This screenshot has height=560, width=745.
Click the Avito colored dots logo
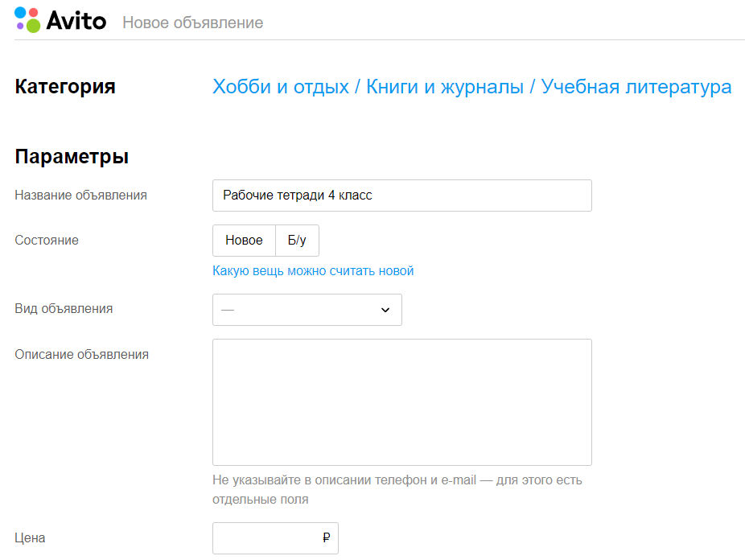click(27, 20)
